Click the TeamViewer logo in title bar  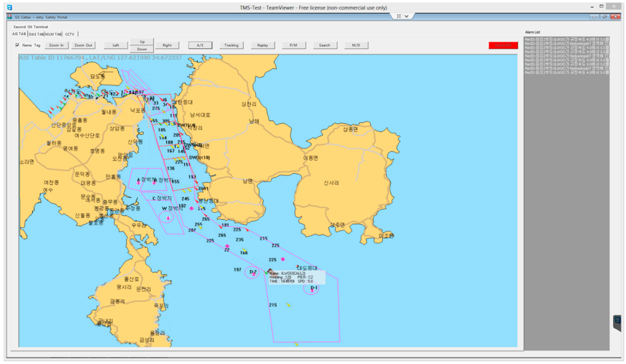pos(9,7)
